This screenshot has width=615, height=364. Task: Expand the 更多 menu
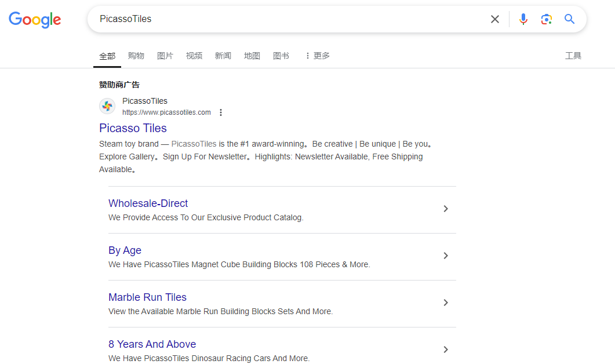point(318,56)
